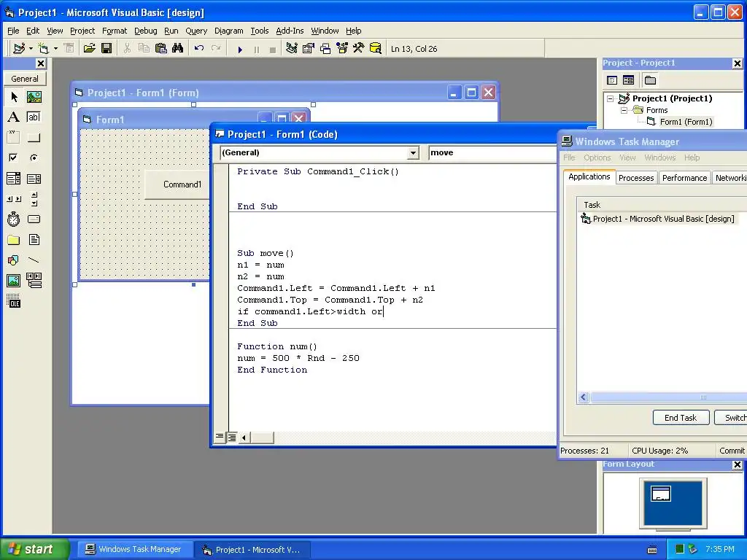The height and width of the screenshot is (560, 747).
Task: Open Add Form dropdown arrow
Action: point(55,49)
